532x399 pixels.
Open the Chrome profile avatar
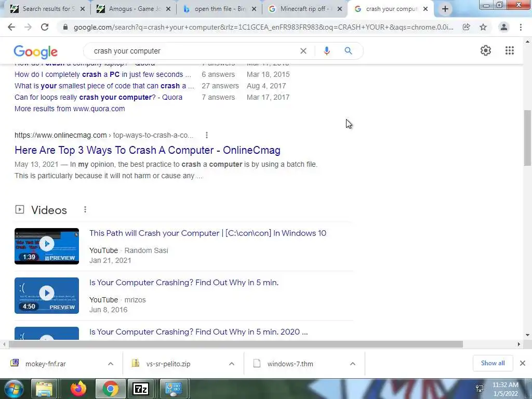[504, 27]
